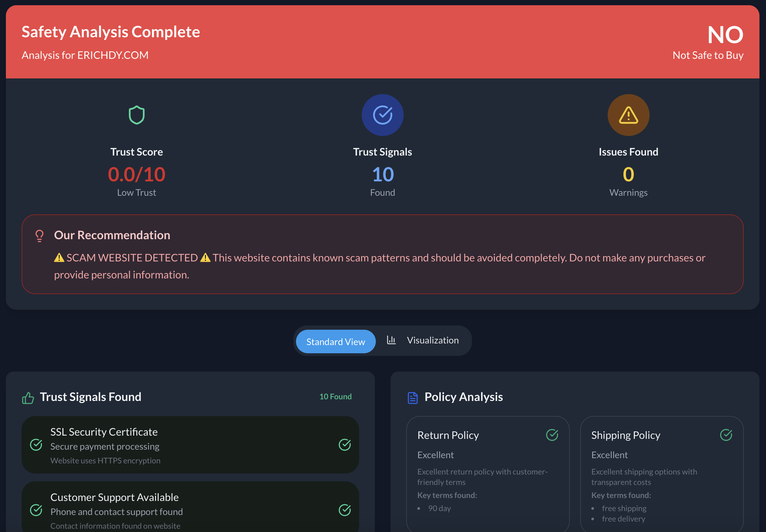The height and width of the screenshot is (532, 766).
Task: Click the green checkmark on Return Policy card
Action: [x=552, y=435]
